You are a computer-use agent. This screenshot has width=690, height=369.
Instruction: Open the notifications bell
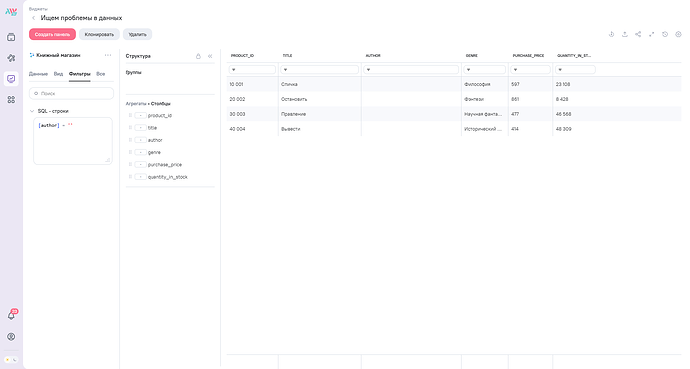click(x=11, y=315)
